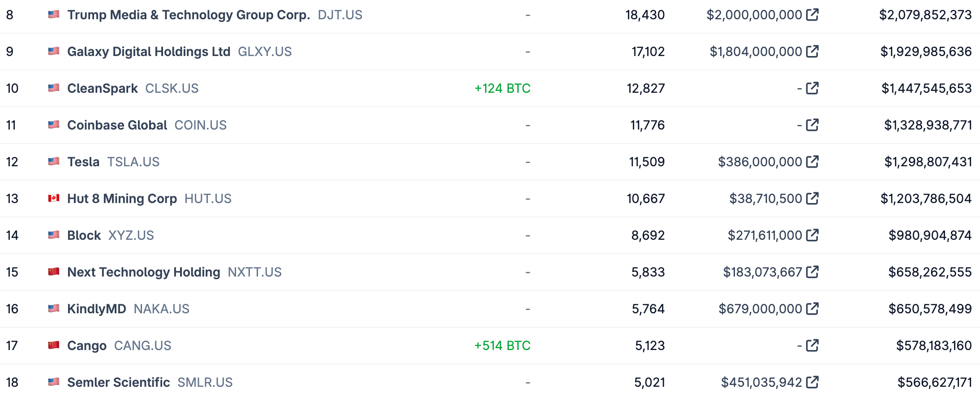Click external link icon in Block row

(812, 235)
